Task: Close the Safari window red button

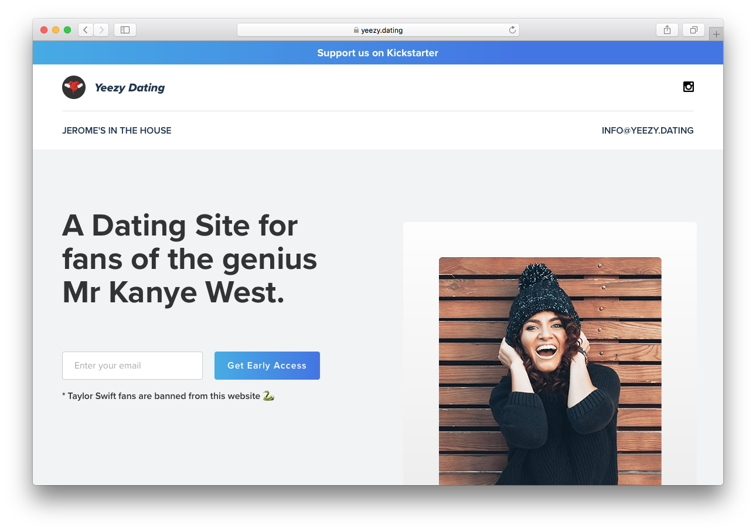Action: (x=44, y=30)
